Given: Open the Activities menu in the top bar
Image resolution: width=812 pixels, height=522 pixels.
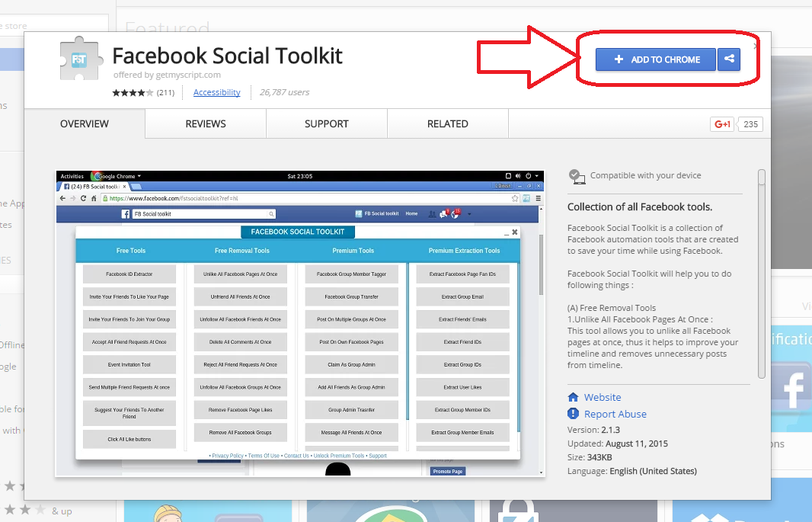Looking at the screenshot, I should (x=72, y=176).
